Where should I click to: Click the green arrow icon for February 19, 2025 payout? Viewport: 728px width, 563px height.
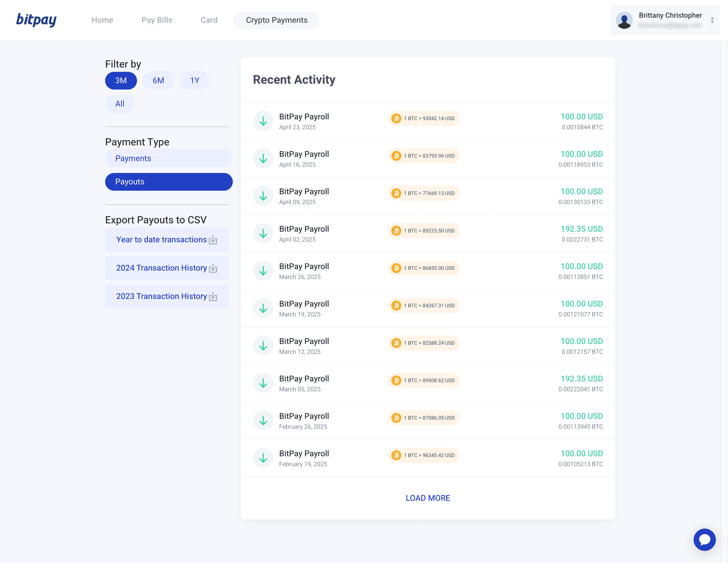point(263,457)
